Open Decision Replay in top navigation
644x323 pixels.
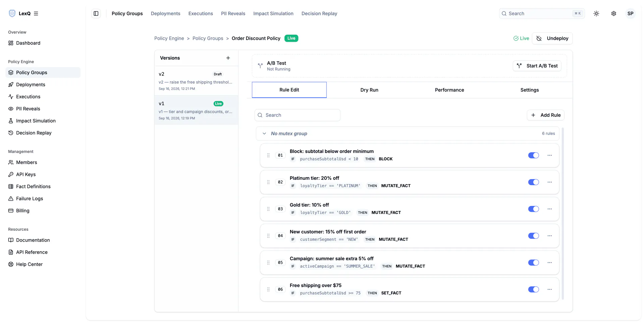click(319, 13)
